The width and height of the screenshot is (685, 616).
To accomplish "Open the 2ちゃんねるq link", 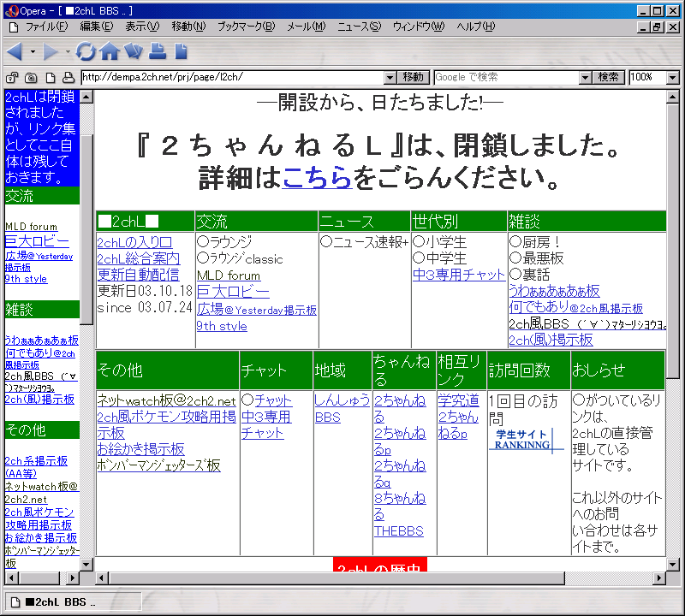I will (400, 474).
